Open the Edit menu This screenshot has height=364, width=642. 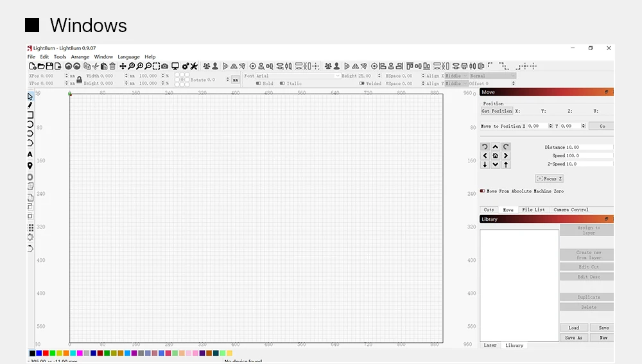(x=44, y=57)
